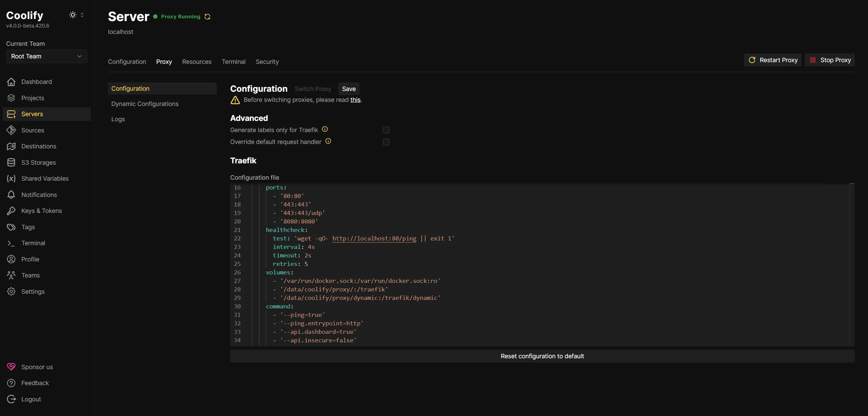Enable Override default request handler

pyautogui.click(x=386, y=142)
